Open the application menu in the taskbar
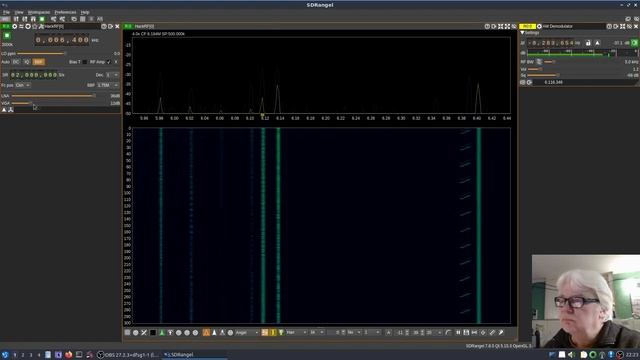640x360 pixels. pos(5,355)
